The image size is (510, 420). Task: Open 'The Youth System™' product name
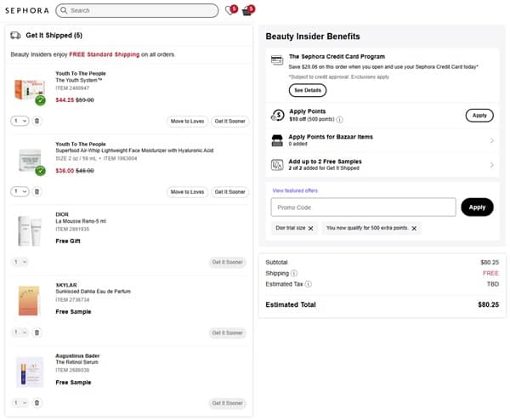79,81
